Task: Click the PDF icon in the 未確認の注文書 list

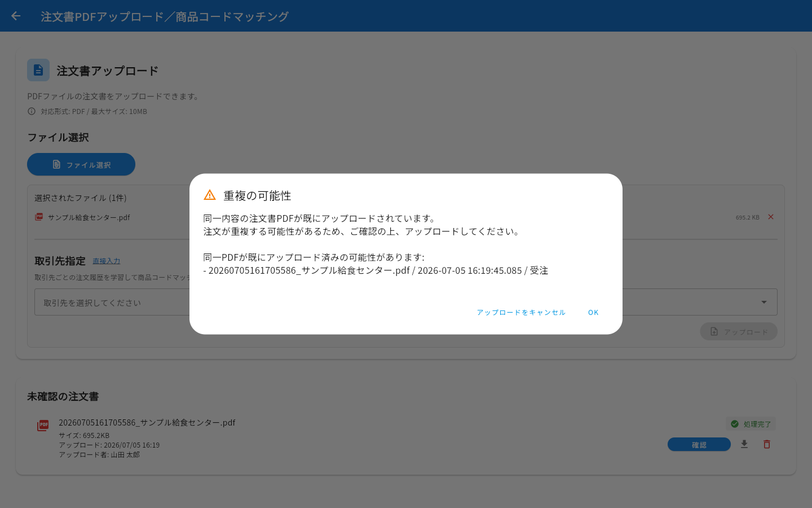Action: click(43, 425)
